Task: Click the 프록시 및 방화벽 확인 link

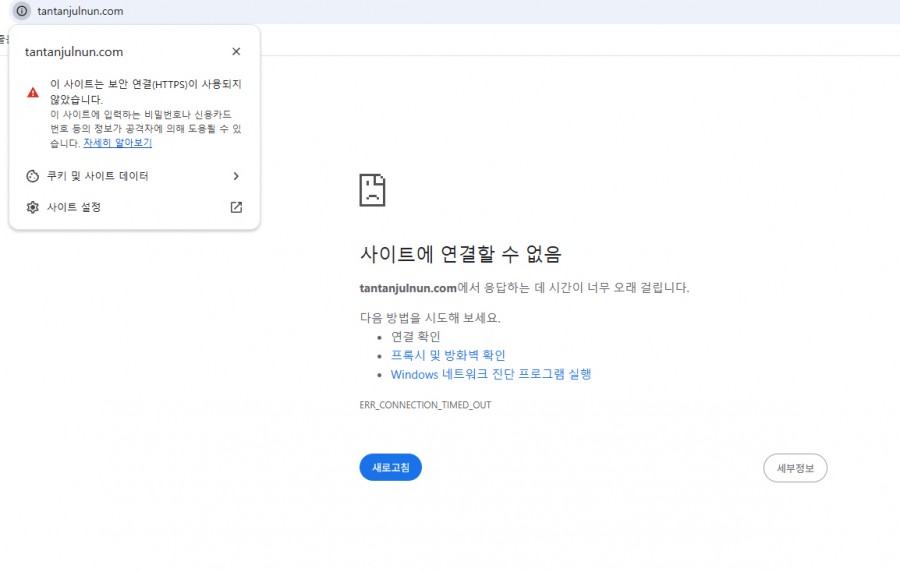Action: pos(447,355)
